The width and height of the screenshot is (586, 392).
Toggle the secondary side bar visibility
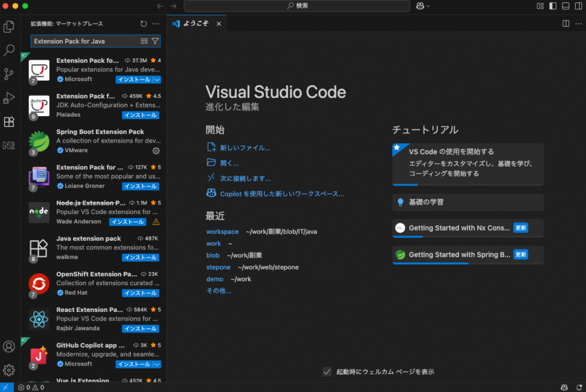click(579, 6)
